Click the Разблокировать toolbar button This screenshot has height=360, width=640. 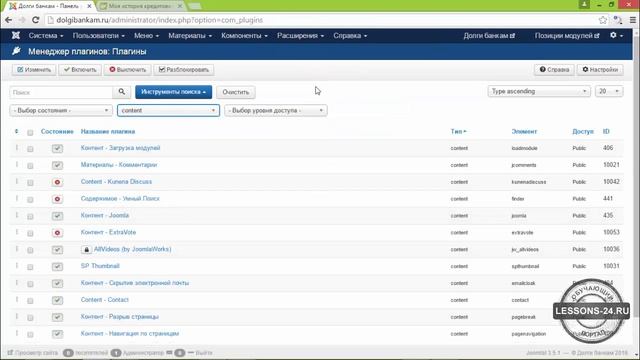(x=184, y=70)
